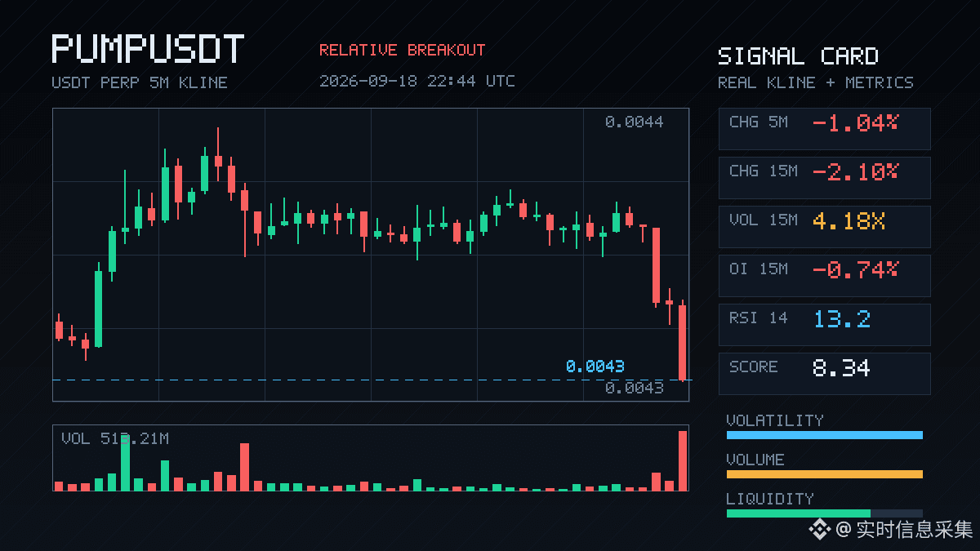Click the tallest green volume bar

(x=125, y=463)
